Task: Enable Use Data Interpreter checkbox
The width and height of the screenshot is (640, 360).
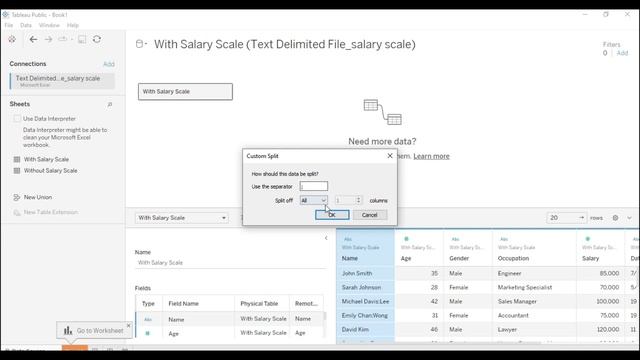Action: pyautogui.click(x=17, y=119)
